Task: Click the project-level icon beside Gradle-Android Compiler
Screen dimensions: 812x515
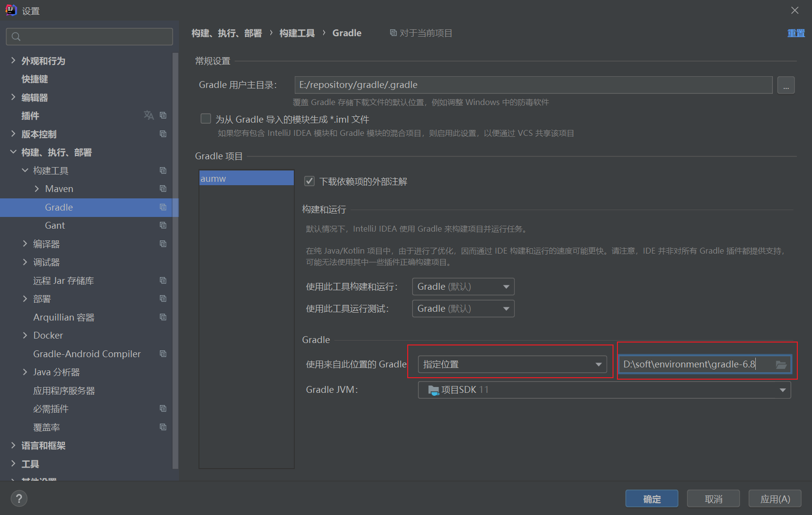Action: [x=163, y=354]
